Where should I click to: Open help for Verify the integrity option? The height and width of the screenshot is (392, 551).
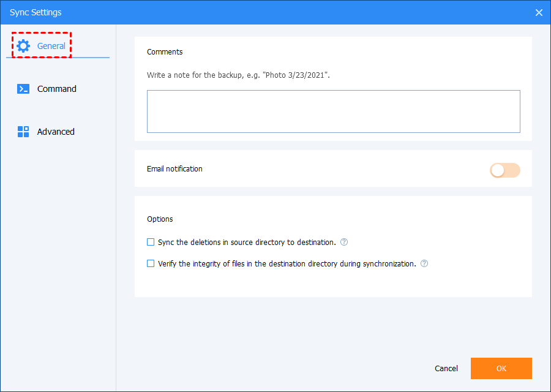pos(424,264)
